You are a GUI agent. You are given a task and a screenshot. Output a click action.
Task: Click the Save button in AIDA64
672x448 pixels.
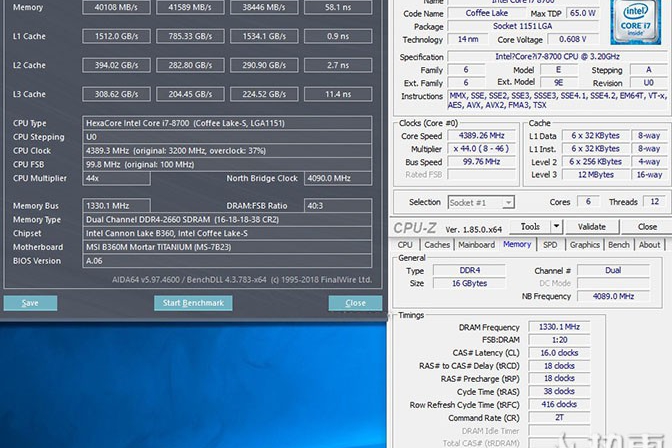point(30,303)
